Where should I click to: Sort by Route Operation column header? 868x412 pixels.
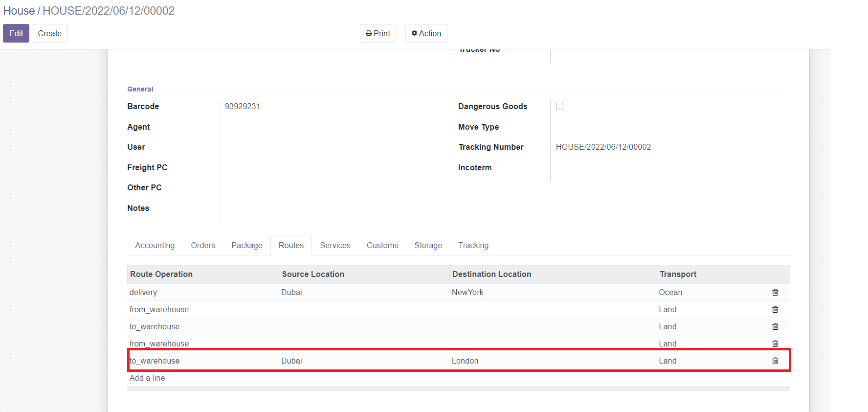[161, 274]
